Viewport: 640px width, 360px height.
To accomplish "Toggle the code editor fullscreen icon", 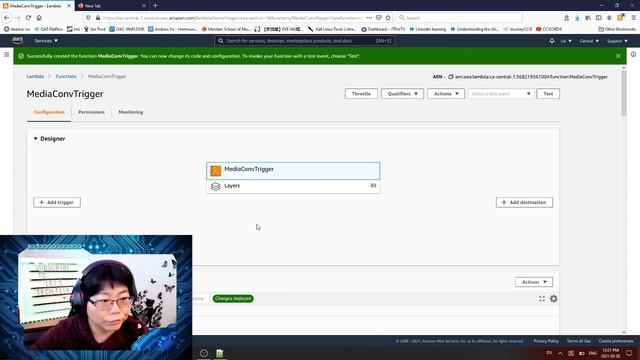I will tap(542, 299).
